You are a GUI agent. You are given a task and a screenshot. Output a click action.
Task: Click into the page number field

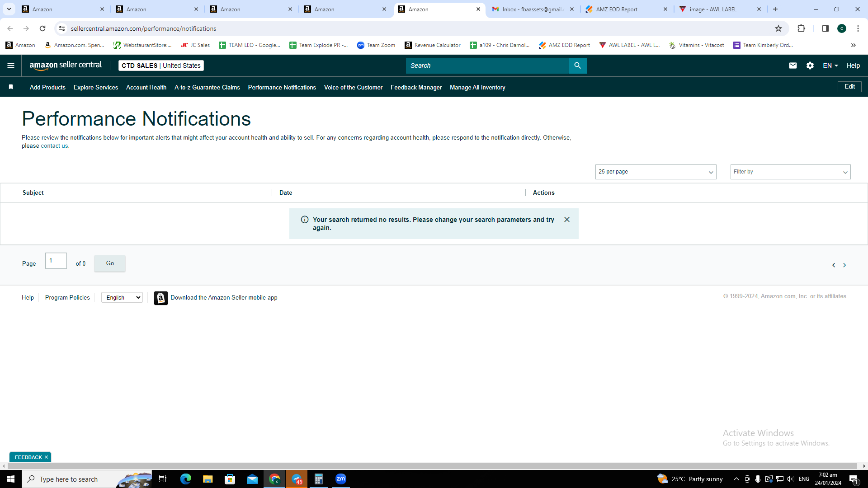56,261
